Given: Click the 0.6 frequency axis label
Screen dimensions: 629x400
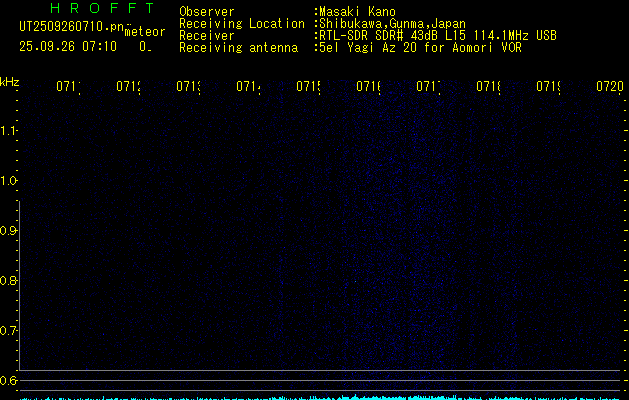Looking at the screenshot, I should click(x=8, y=380).
